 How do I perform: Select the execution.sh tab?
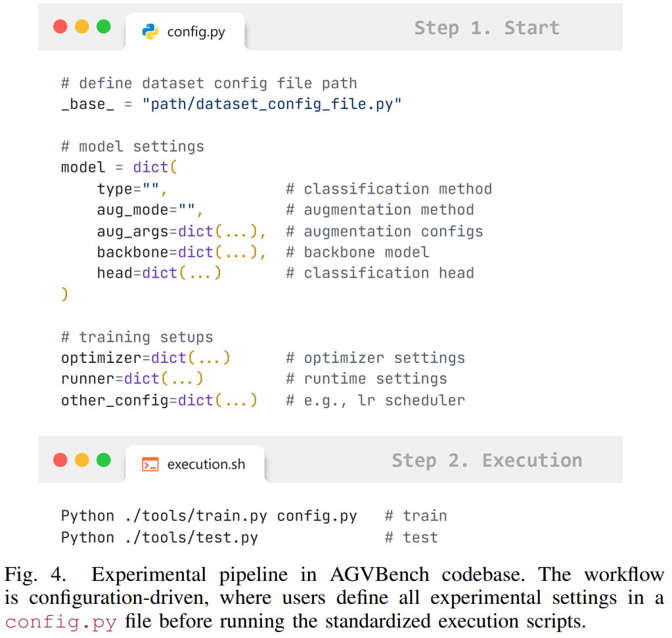pos(195,464)
